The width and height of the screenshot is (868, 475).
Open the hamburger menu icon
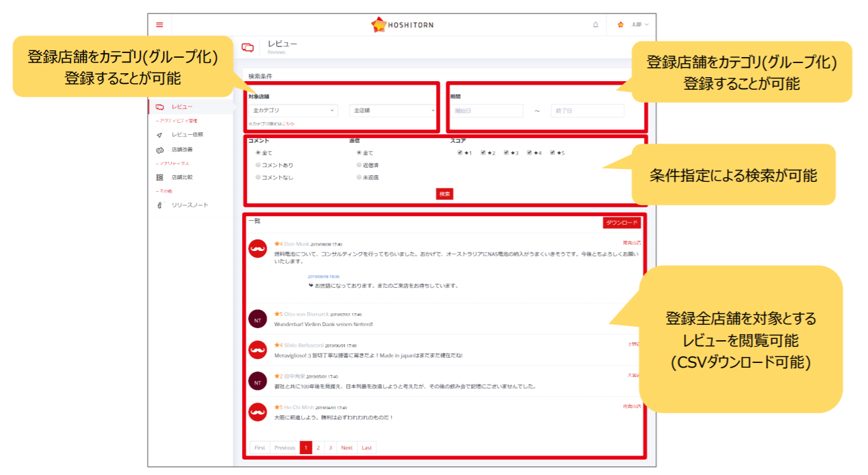160,25
